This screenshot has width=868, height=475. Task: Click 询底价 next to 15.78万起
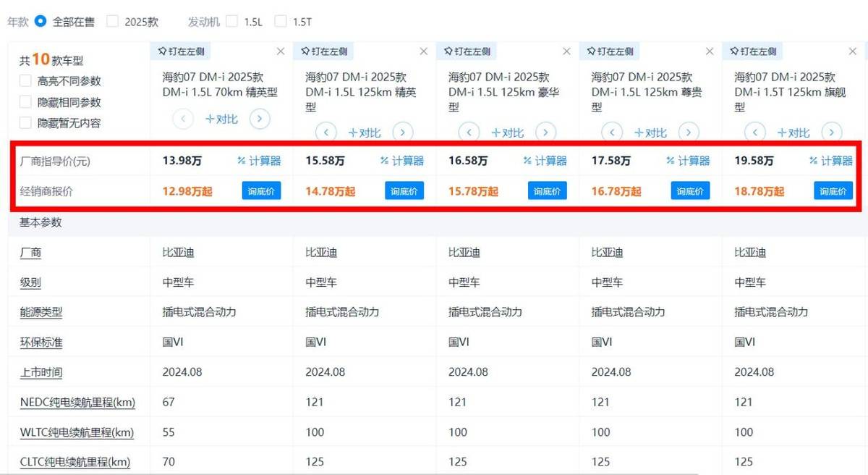tap(548, 191)
